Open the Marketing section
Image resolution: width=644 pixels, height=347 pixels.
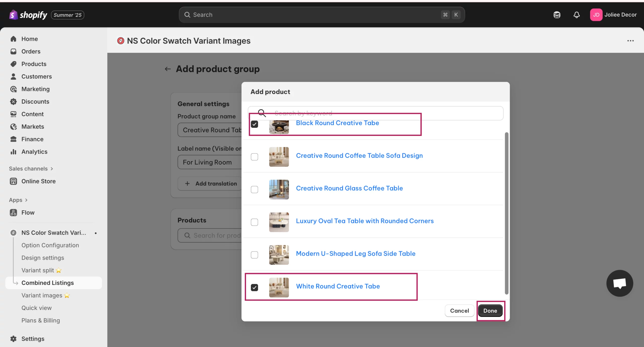tap(35, 89)
